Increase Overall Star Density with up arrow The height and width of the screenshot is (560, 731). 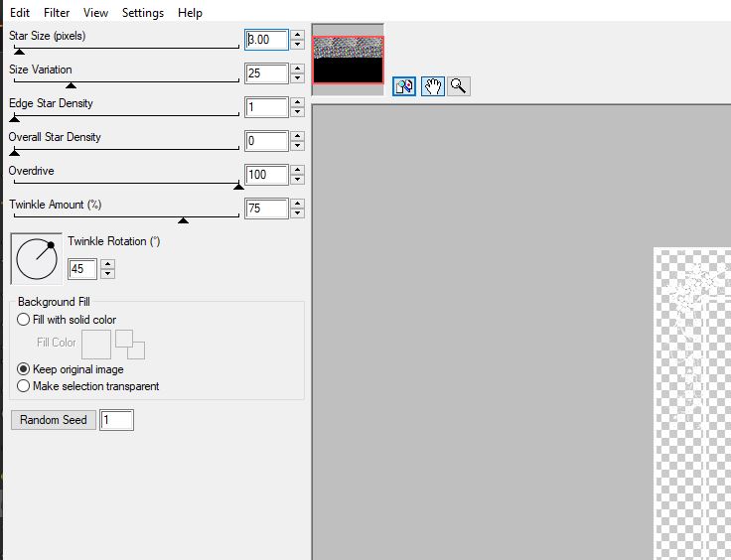[297, 136]
